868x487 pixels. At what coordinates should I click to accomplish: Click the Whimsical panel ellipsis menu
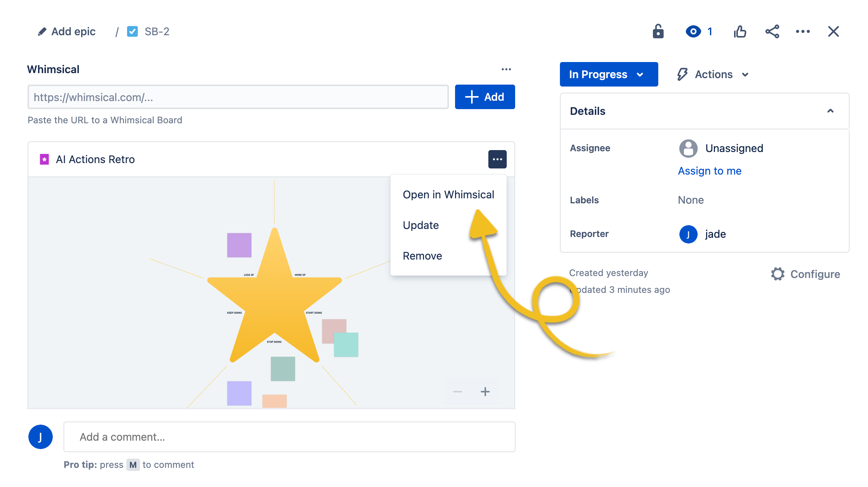click(506, 69)
